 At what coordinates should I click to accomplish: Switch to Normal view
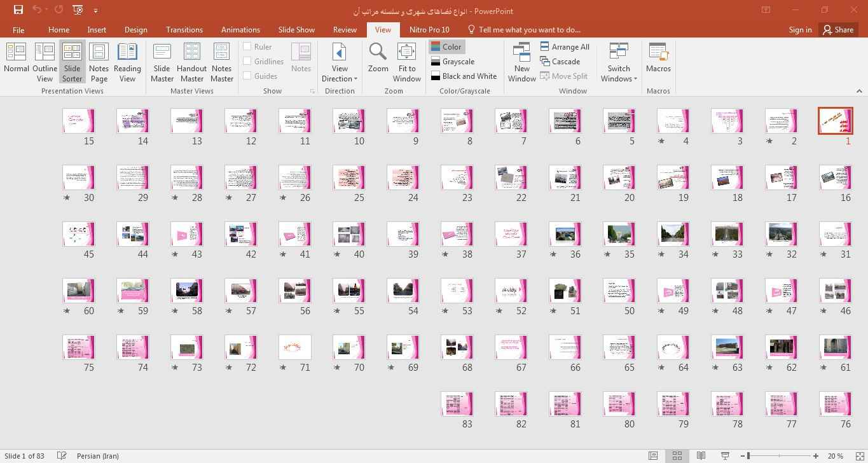point(16,61)
